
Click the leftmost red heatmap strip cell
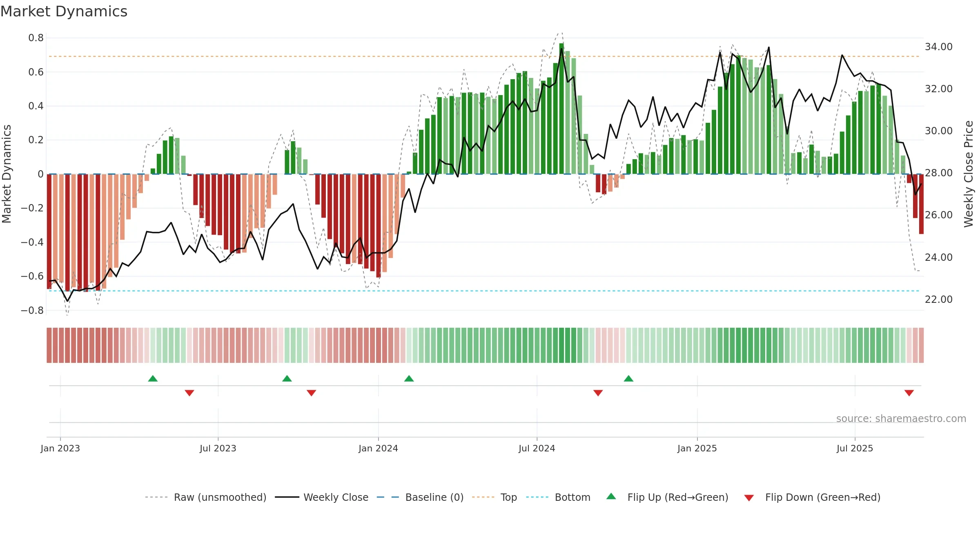pyautogui.click(x=49, y=345)
